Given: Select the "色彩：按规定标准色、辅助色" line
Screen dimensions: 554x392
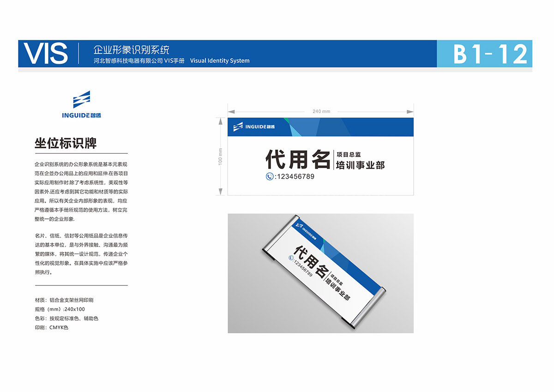Looking at the screenshot, I should click(66, 319).
